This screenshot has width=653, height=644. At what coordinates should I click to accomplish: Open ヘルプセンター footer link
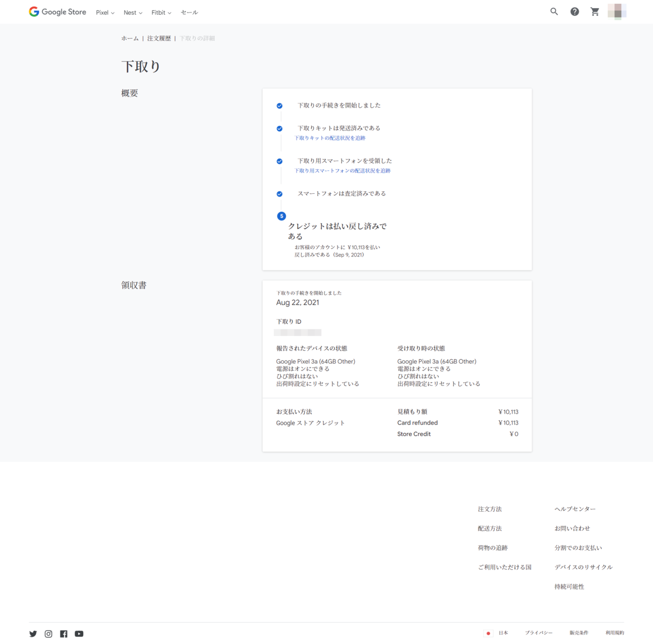click(575, 509)
